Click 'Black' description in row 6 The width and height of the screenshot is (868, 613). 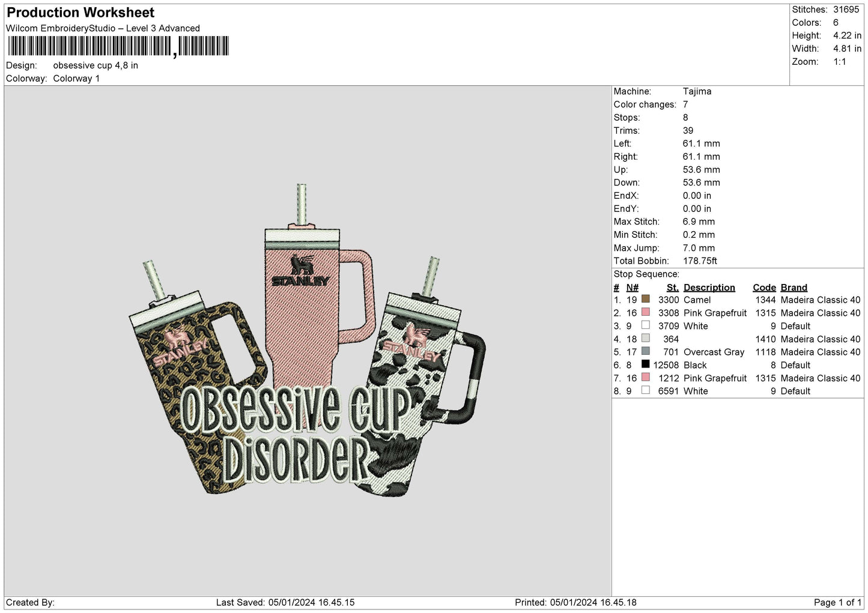tap(695, 365)
